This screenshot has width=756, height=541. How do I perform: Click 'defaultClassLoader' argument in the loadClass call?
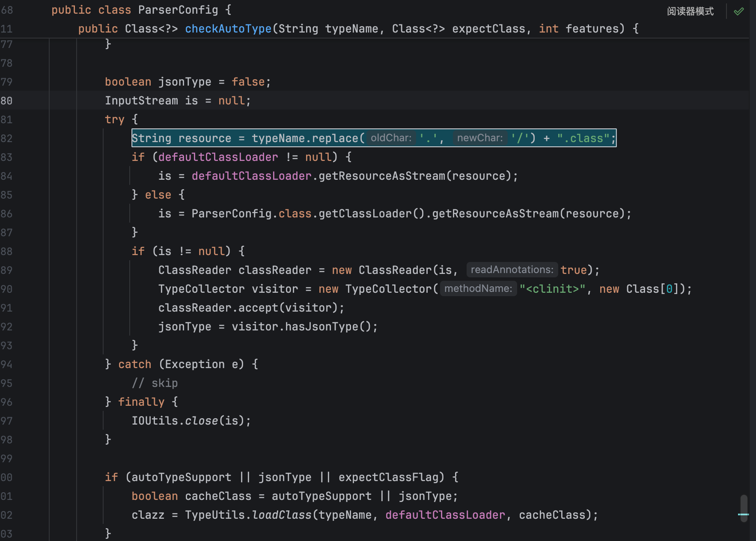coord(445,515)
